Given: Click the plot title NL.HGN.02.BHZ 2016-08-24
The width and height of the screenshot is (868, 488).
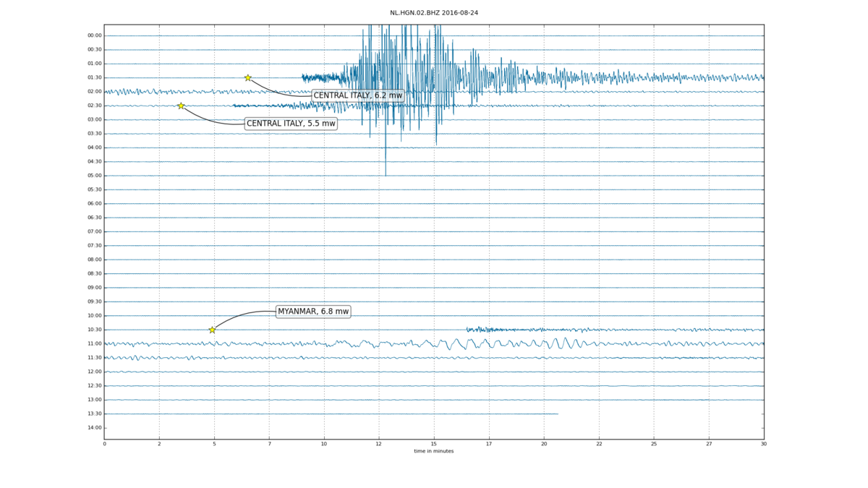Looking at the screenshot, I should (434, 13).
